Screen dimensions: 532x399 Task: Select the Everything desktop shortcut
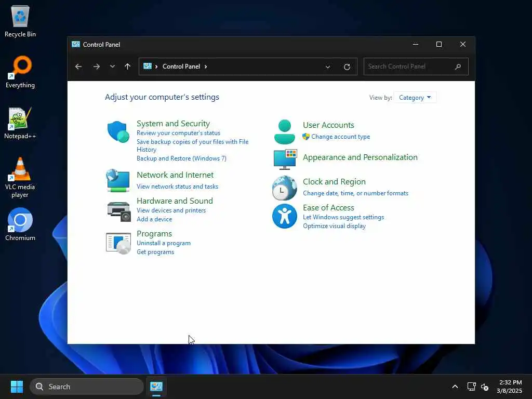tap(20, 72)
